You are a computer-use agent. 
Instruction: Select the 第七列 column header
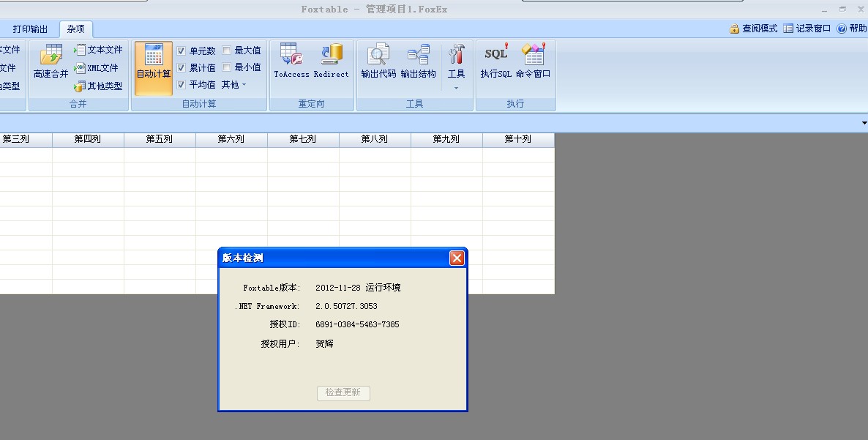[303, 140]
